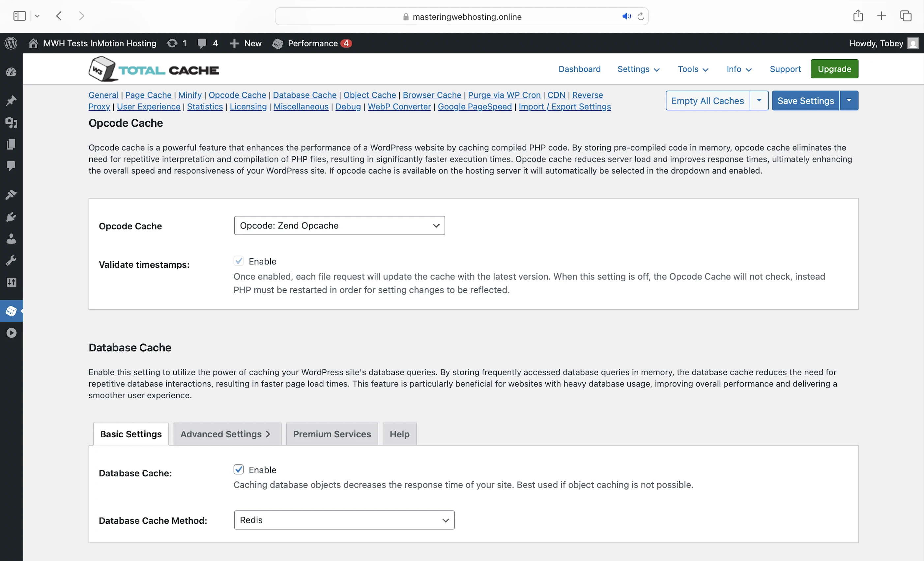Switch to the Advanced Settings tab
924x561 pixels.
point(227,434)
